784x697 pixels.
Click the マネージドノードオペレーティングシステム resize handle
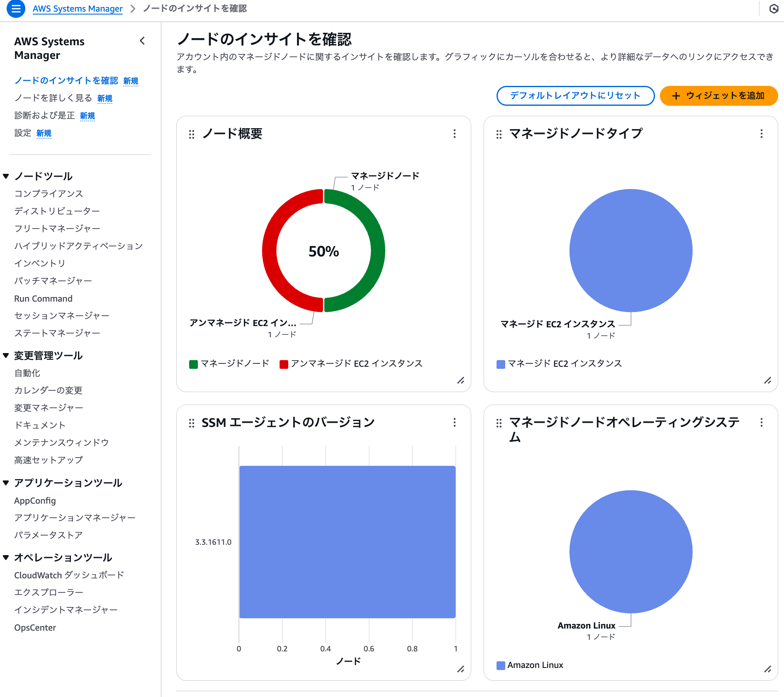tap(768, 669)
